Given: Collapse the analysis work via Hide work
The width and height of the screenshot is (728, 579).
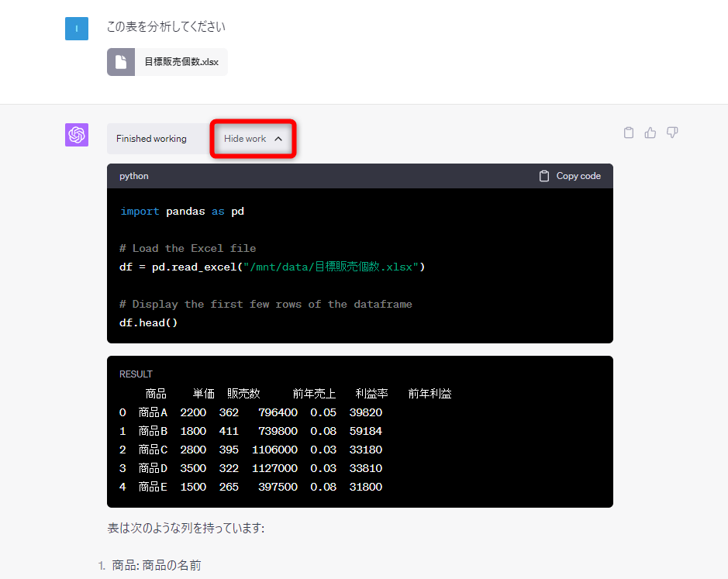Looking at the screenshot, I should point(253,138).
